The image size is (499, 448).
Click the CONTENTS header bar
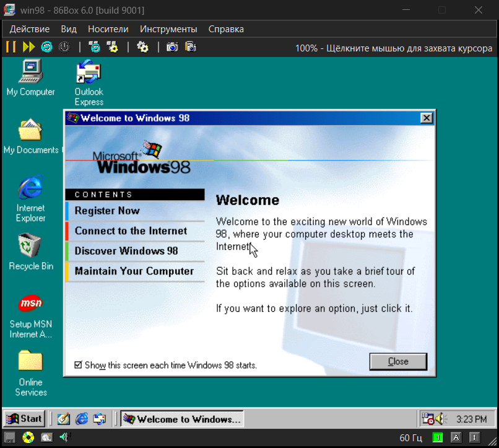point(135,195)
